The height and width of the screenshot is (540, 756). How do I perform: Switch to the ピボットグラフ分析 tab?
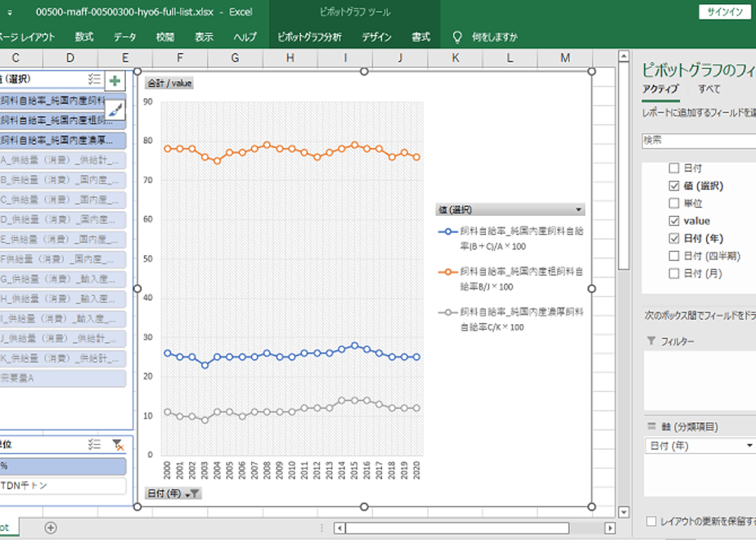(x=309, y=37)
